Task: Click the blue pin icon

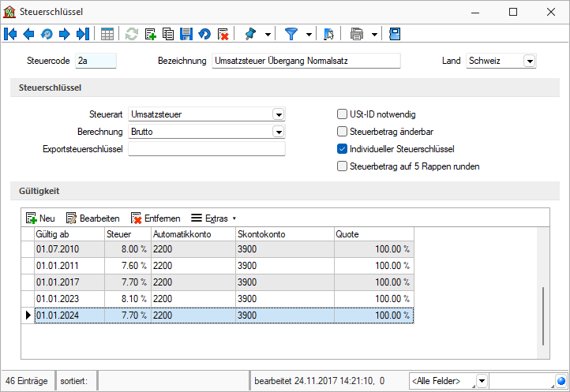Action: 251,34
